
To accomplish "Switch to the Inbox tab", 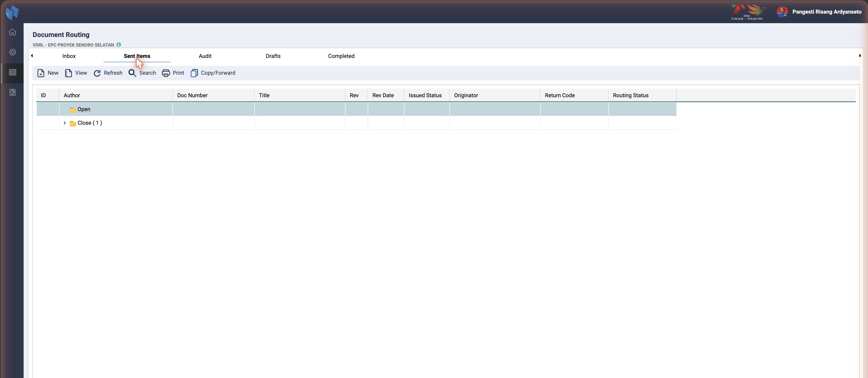I will pyautogui.click(x=69, y=56).
